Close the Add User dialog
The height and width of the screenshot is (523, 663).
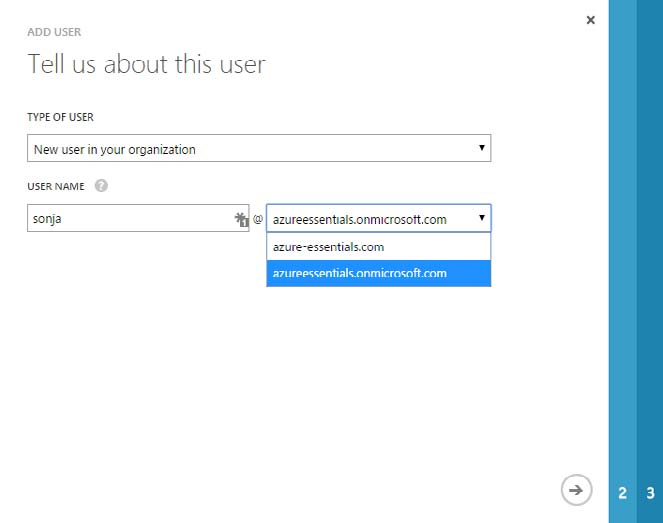pyautogui.click(x=590, y=20)
